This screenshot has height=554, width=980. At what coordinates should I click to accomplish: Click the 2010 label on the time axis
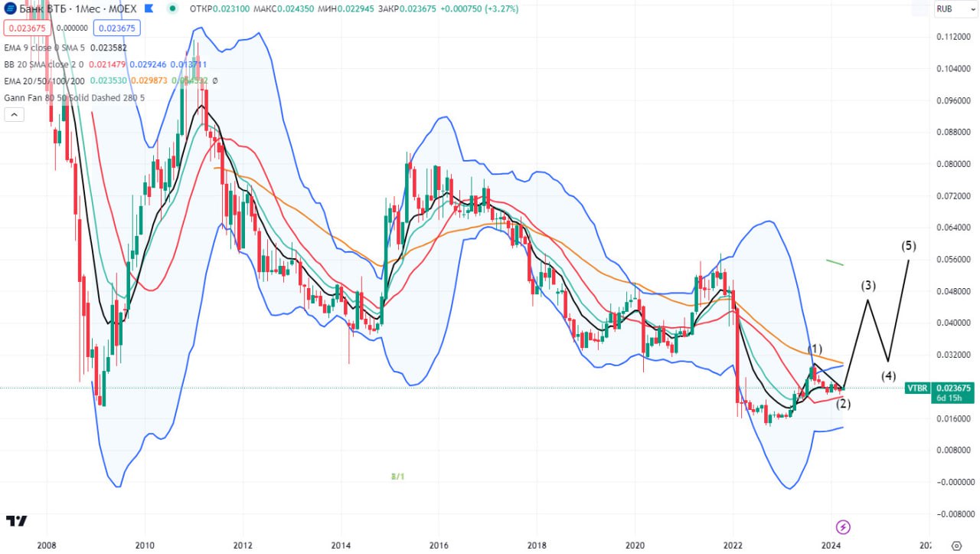click(x=145, y=546)
